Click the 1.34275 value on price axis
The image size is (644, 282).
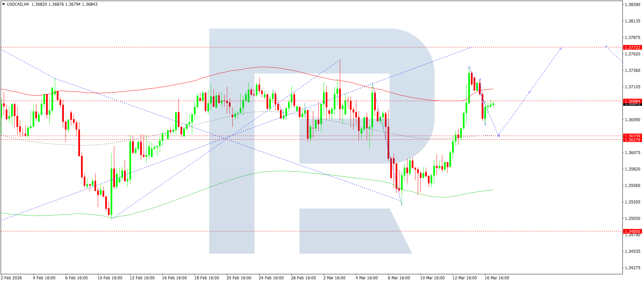632,268
